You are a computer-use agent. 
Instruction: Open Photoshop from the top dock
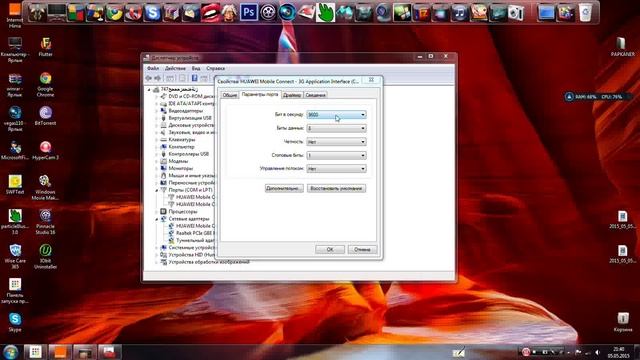coord(249,13)
